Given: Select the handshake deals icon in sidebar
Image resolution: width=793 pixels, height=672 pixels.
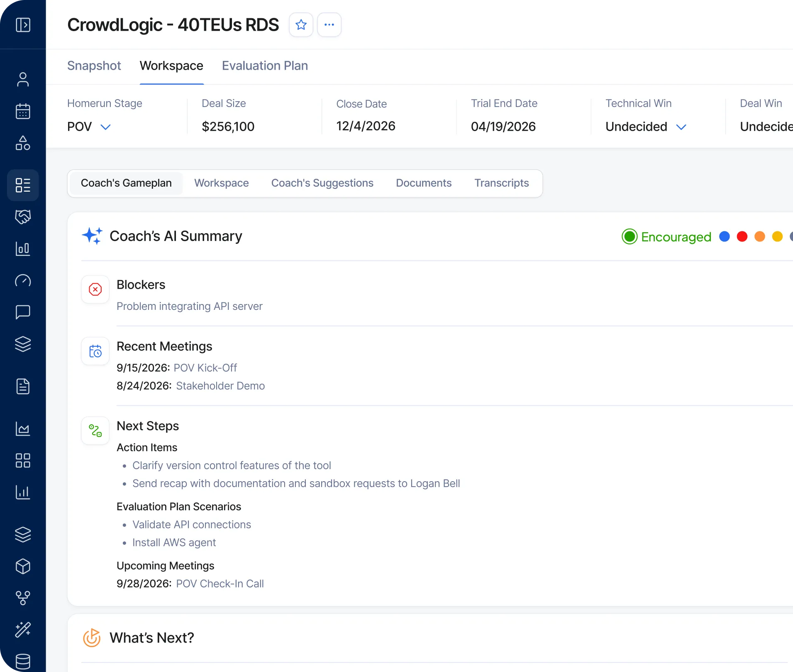Looking at the screenshot, I should point(23,217).
